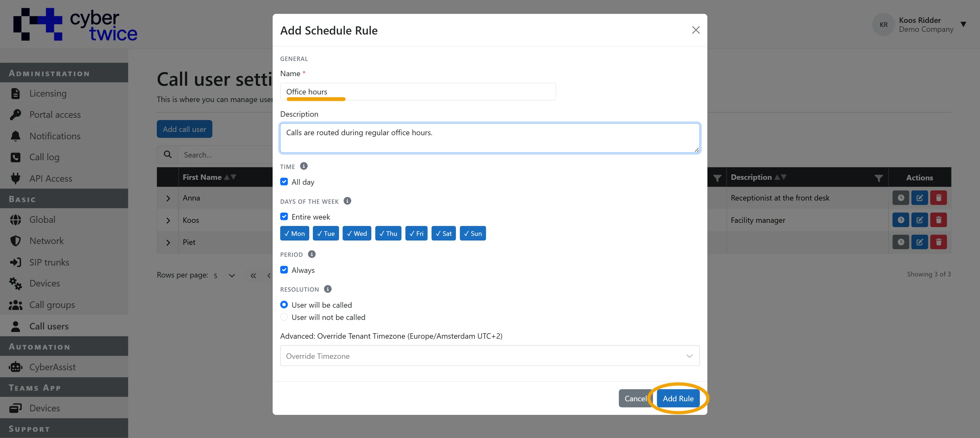Expand the Anna row
This screenshot has height=438, width=980.
click(168, 199)
